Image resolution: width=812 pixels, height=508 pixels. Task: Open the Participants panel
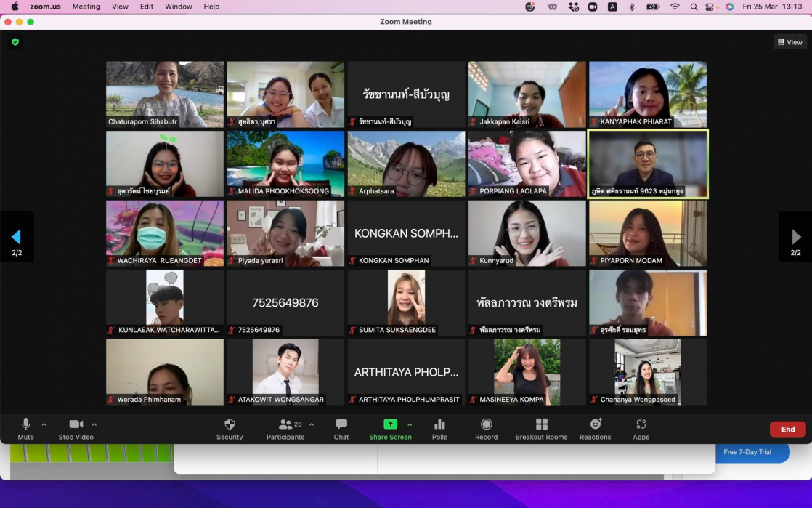[x=285, y=424]
